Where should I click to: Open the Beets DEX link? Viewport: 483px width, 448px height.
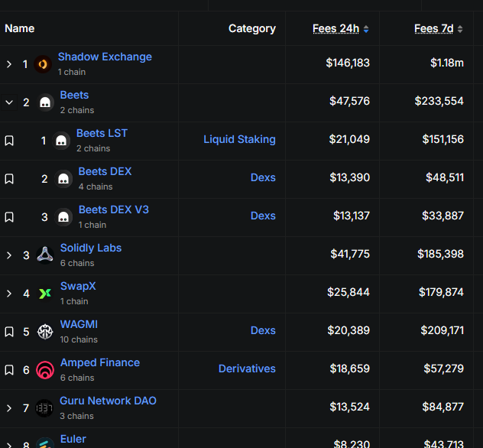[x=105, y=171]
